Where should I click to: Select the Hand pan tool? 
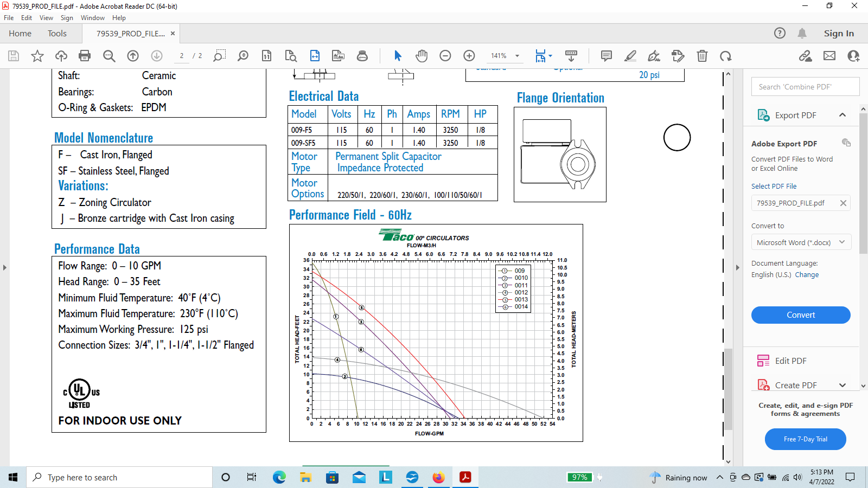(x=422, y=56)
